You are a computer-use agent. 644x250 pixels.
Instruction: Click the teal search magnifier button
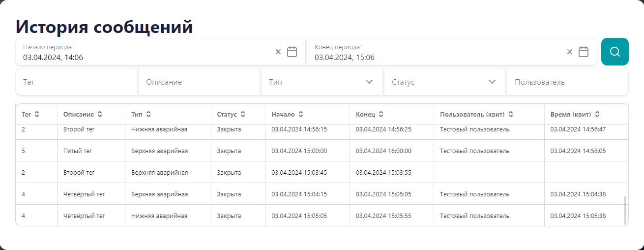[615, 52]
